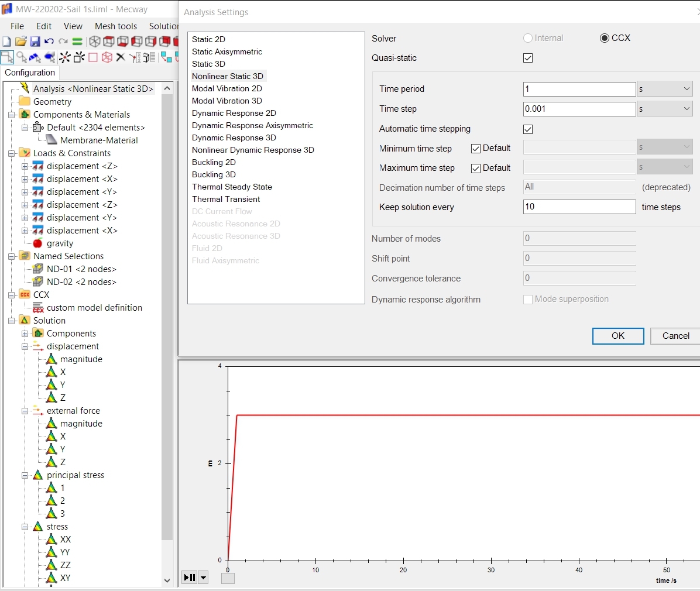Click the custom model definition icon

(38, 308)
